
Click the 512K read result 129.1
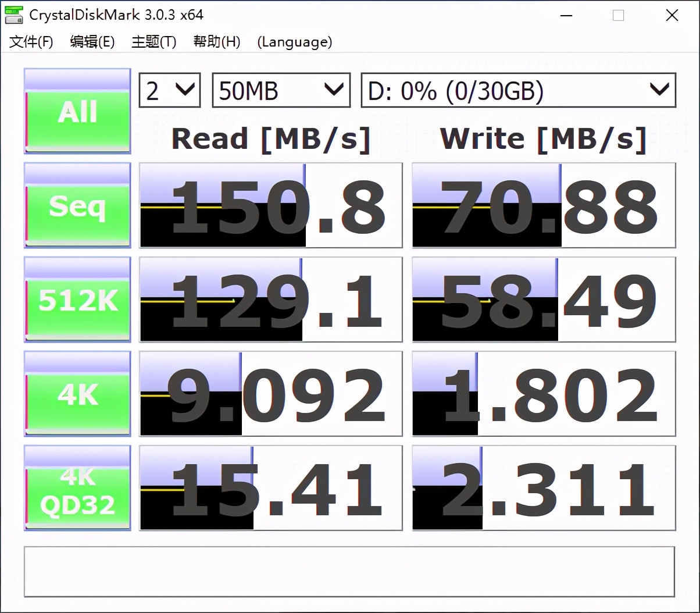[271, 300]
